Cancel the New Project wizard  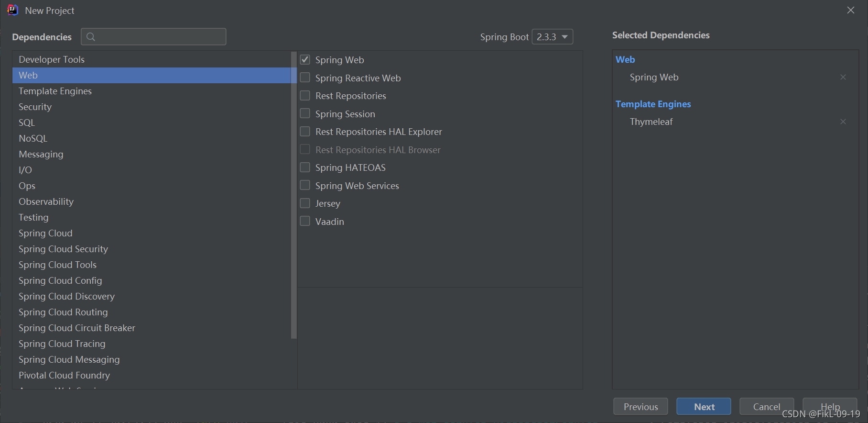pos(767,407)
